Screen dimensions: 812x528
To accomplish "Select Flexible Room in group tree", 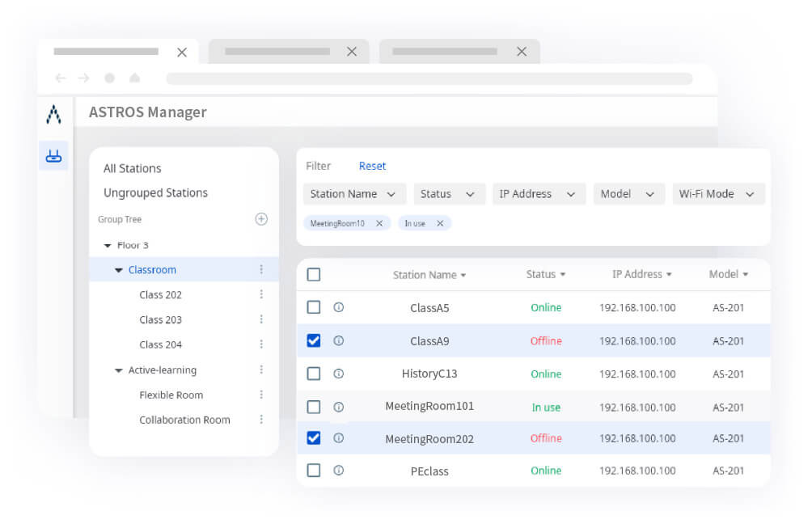I will pos(171,395).
